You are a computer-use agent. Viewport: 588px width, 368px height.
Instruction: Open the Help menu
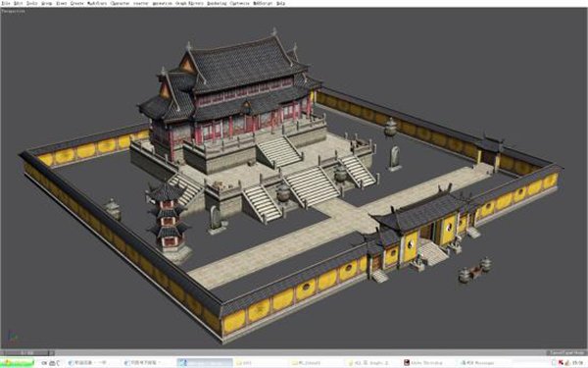280,3
